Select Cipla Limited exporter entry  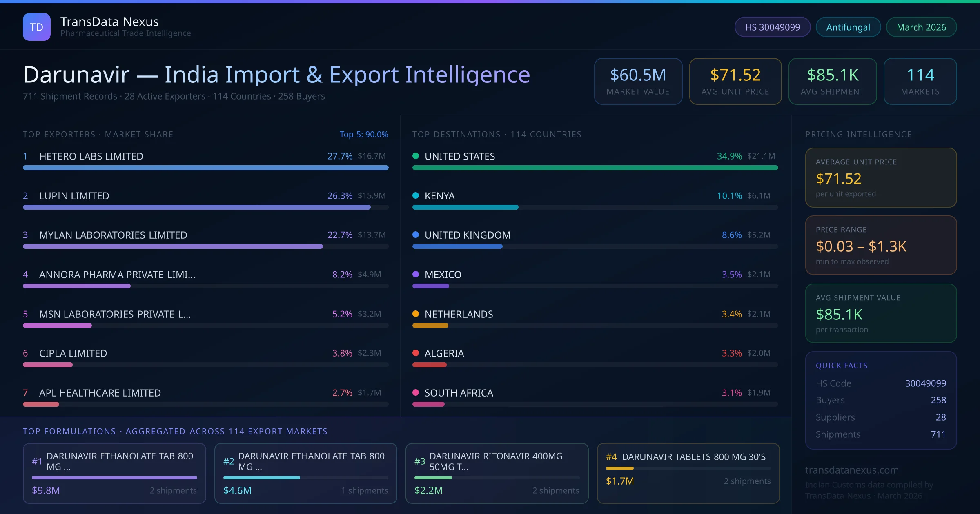73,353
